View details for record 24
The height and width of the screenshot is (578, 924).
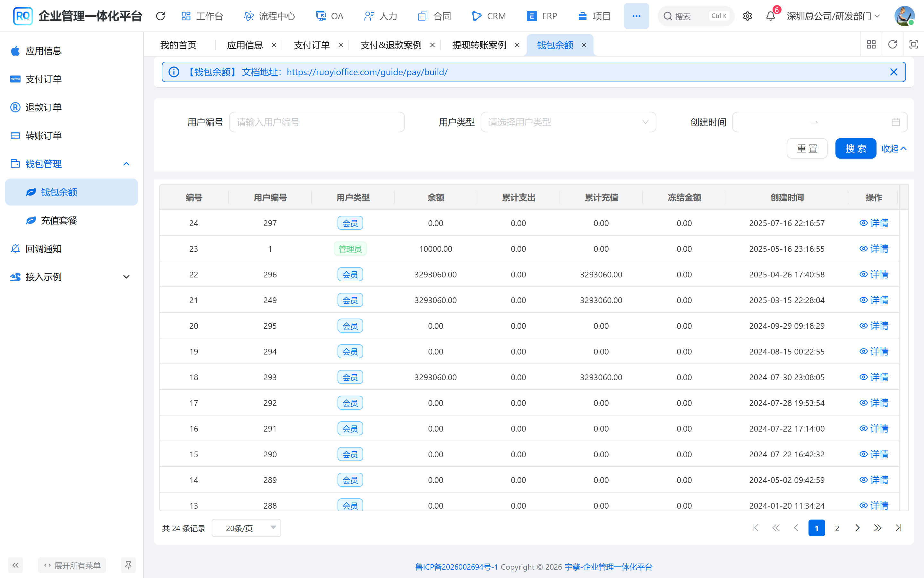(874, 223)
